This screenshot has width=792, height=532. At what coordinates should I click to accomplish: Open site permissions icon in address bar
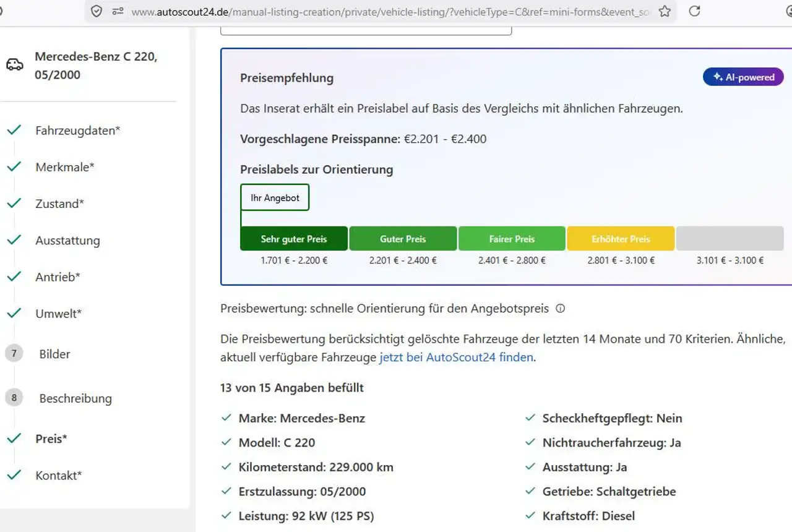118,11
